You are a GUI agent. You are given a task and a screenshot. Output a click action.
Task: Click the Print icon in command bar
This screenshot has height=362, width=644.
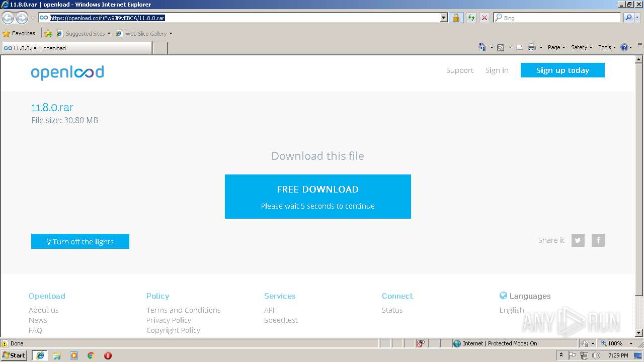(x=532, y=47)
